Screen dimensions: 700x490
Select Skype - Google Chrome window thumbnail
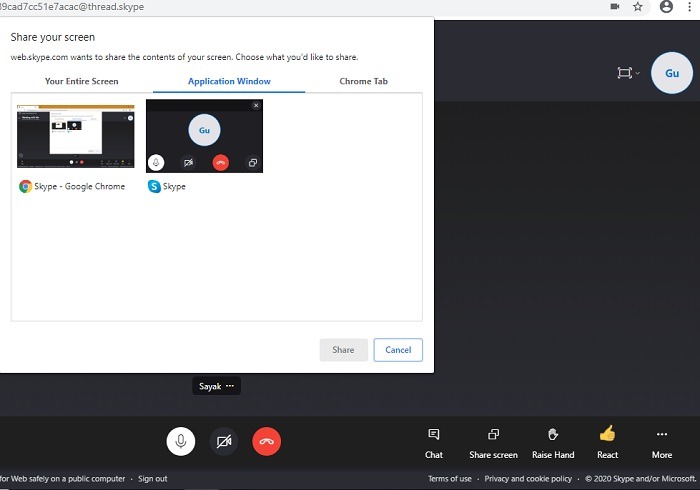(x=75, y=137)
